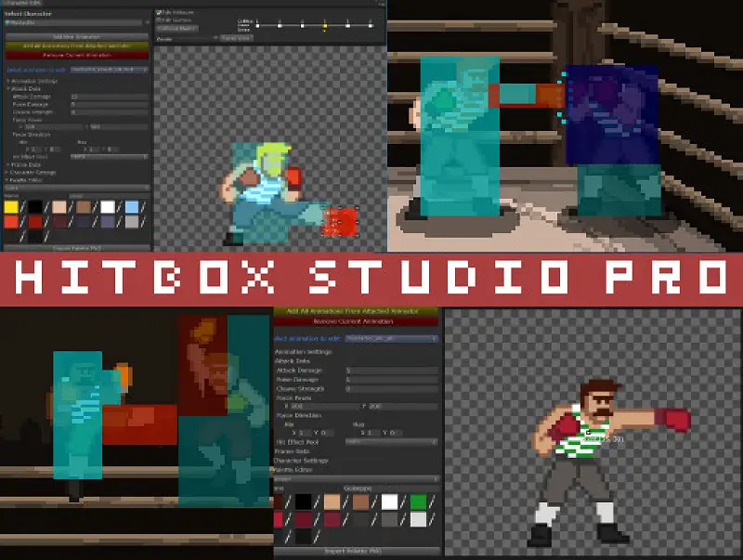Click yellow Add All Animations button in the lower editor
Screen dimensions: 743x560
356,311
